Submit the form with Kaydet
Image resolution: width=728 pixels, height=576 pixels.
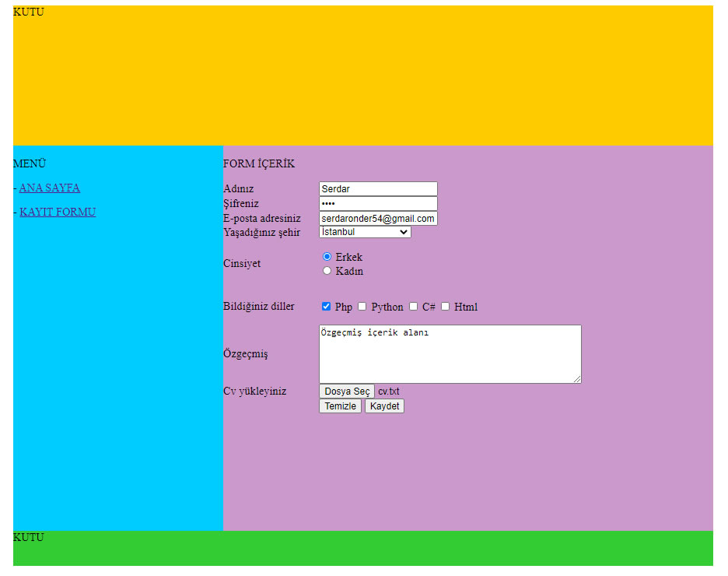[x=384, y=406]
